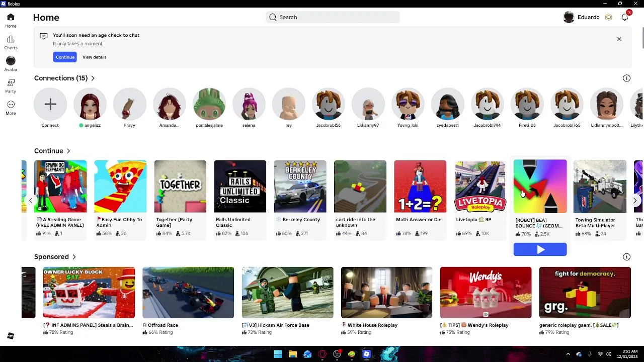Open the More sidebar menu

tap(11, 104)
